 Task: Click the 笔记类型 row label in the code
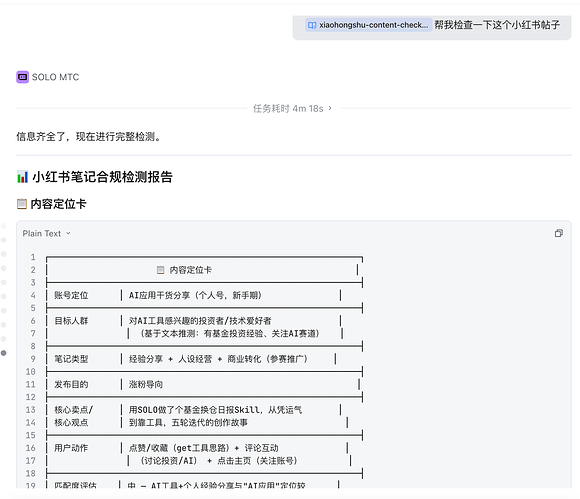[71, 359]
